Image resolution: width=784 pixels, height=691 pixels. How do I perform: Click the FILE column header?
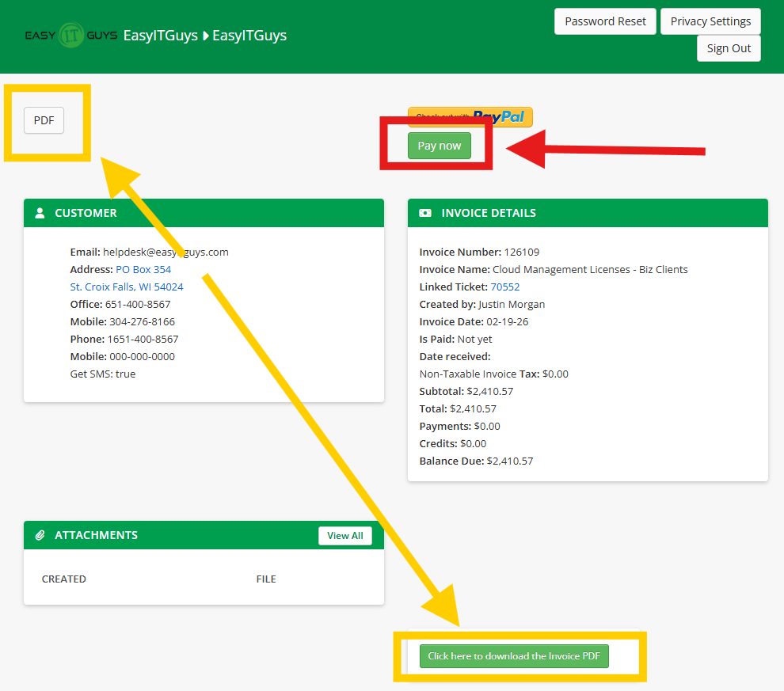(266, 579)
